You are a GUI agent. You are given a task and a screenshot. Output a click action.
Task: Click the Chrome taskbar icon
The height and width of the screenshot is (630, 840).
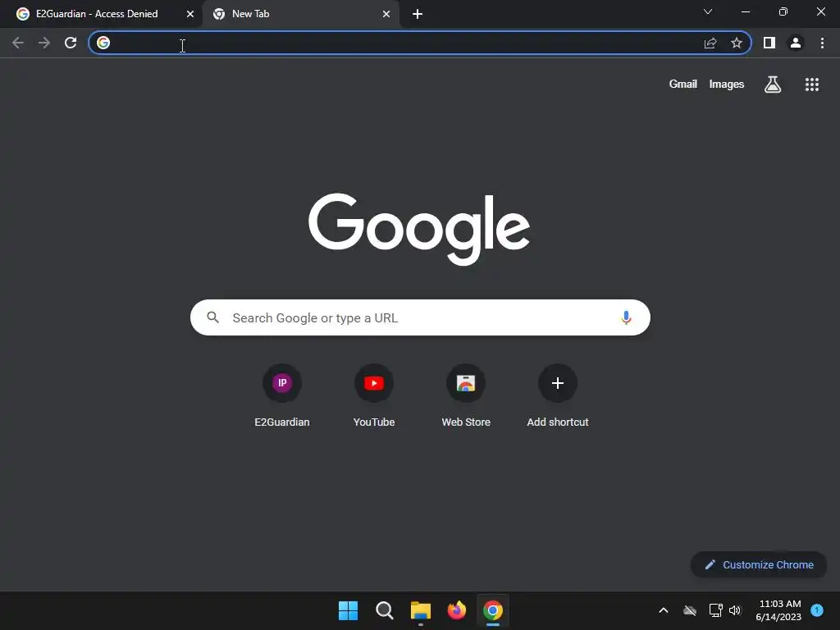493,610
